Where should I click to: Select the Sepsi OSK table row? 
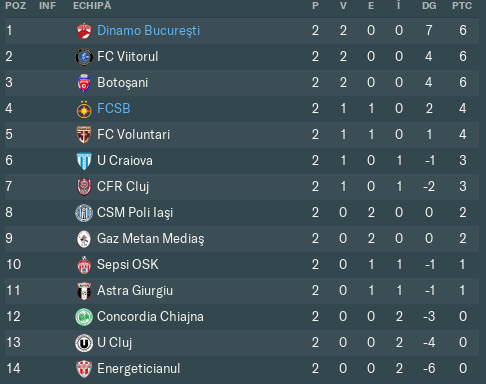(x=242, y=265)
